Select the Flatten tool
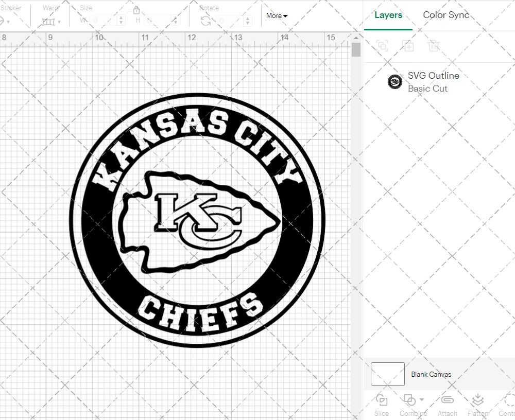 pyautogui.click(x=477, y=405)
